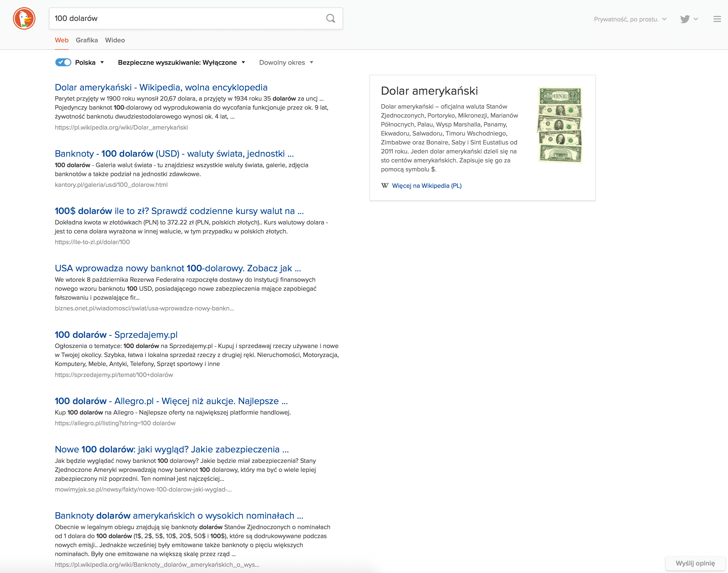The image size is (728, 573).
Task: Expand the Polska region dropdown
Action: coord(89,62)
